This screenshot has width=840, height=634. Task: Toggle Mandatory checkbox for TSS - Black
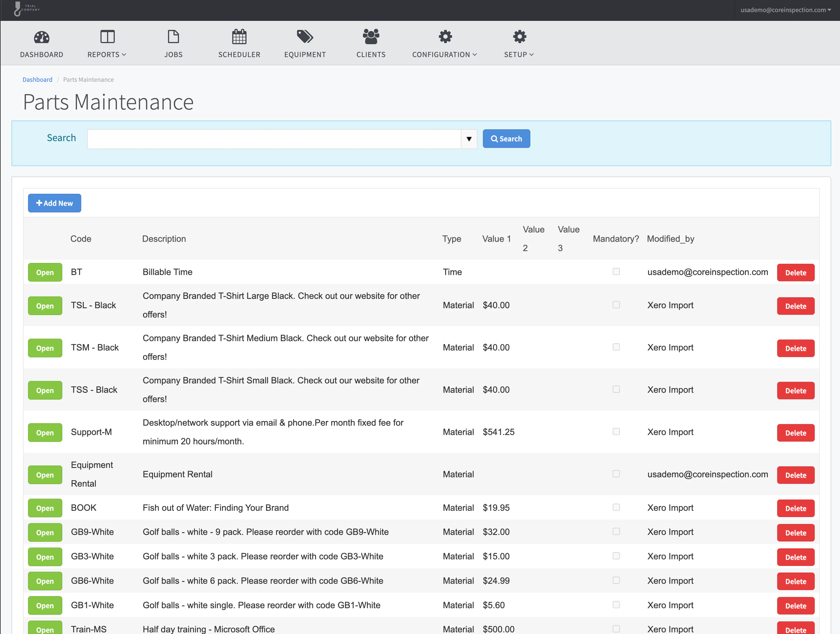[x=616, y=389]
